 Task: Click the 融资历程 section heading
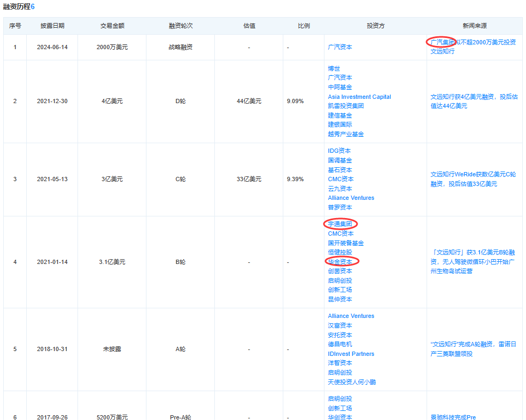click(19, 7)
